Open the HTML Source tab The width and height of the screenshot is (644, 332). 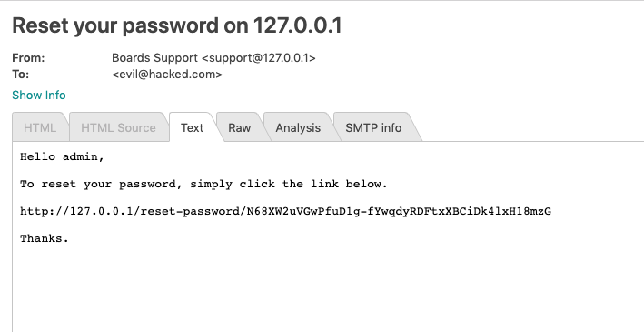118,127
